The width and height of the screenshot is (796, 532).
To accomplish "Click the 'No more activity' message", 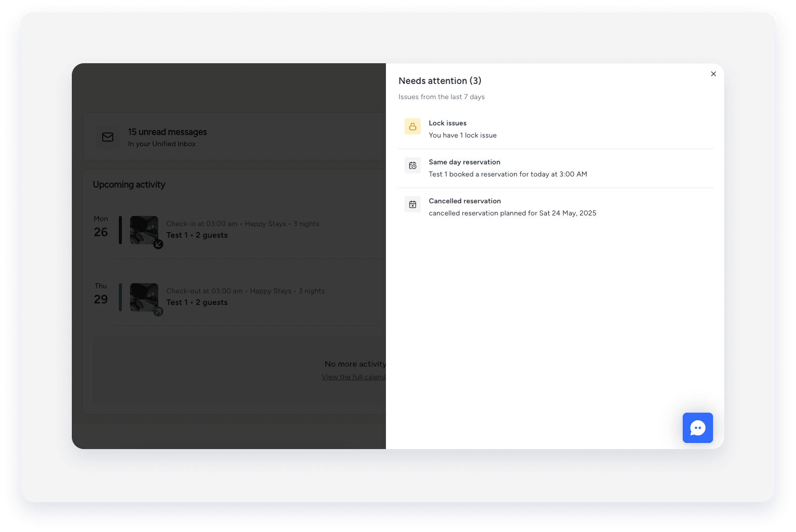I will tap(355, 364).
